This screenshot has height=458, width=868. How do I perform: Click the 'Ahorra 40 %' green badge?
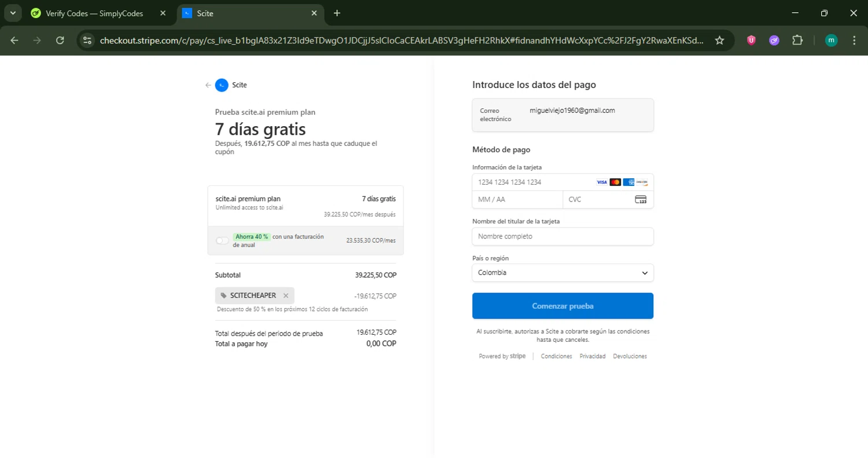click(251, 236)
